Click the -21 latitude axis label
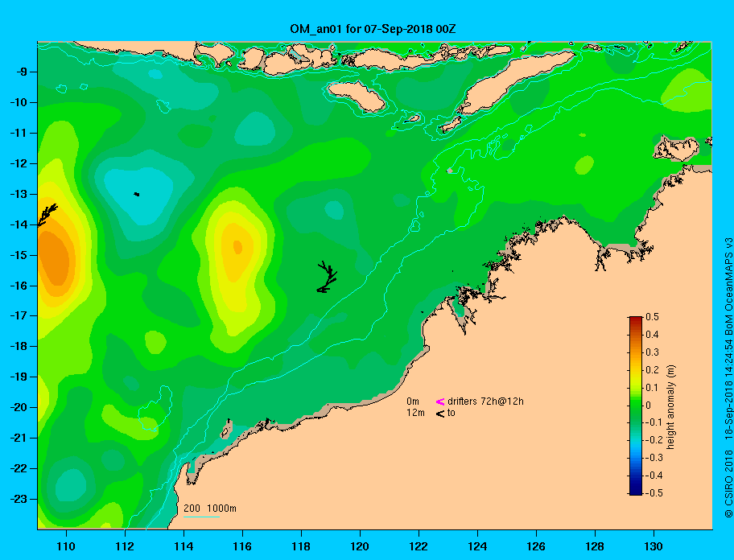This screenshot has width=734, height=560. [x=19, y=438]
